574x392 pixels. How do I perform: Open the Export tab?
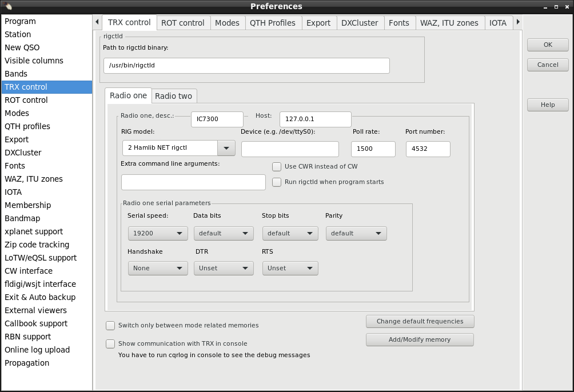point(318,23)
